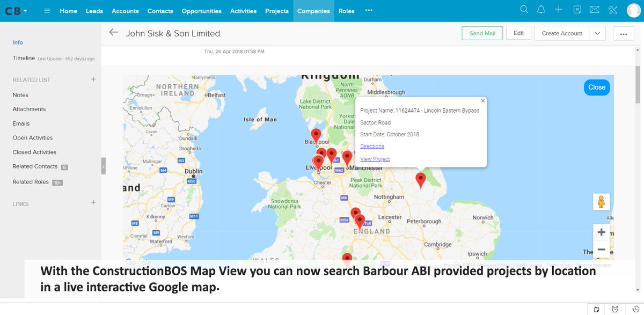Close the project info popup

coord(482,100)
